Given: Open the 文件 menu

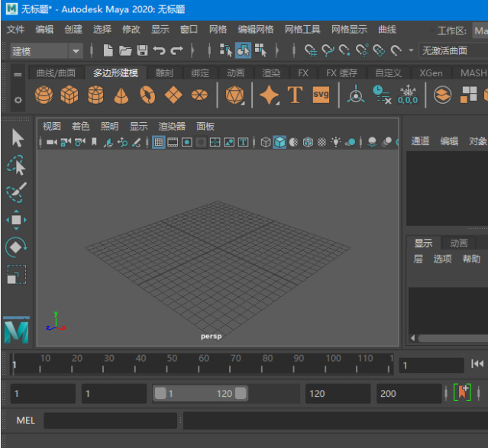Looking at the screenshot, I should coord(15,30).
